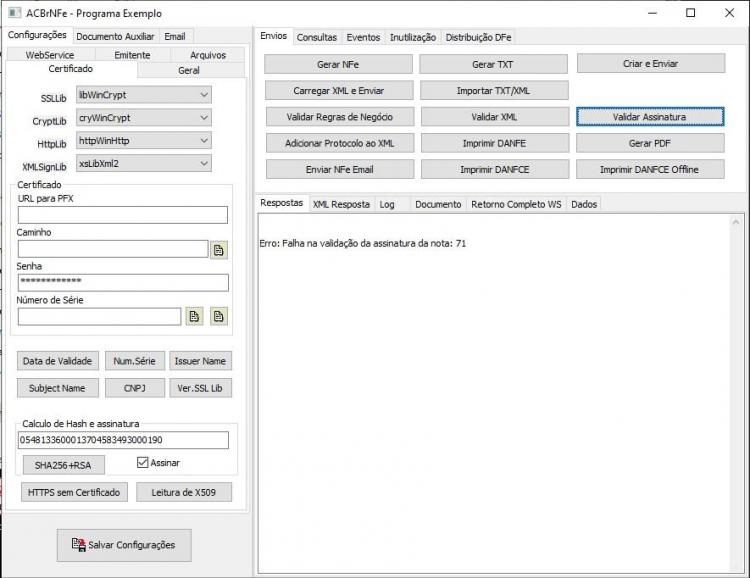Image resolution: width=750 pixels, height=578 pixels.
Task: Toggle the Assinar checkbox
Action: click(142, 462)
